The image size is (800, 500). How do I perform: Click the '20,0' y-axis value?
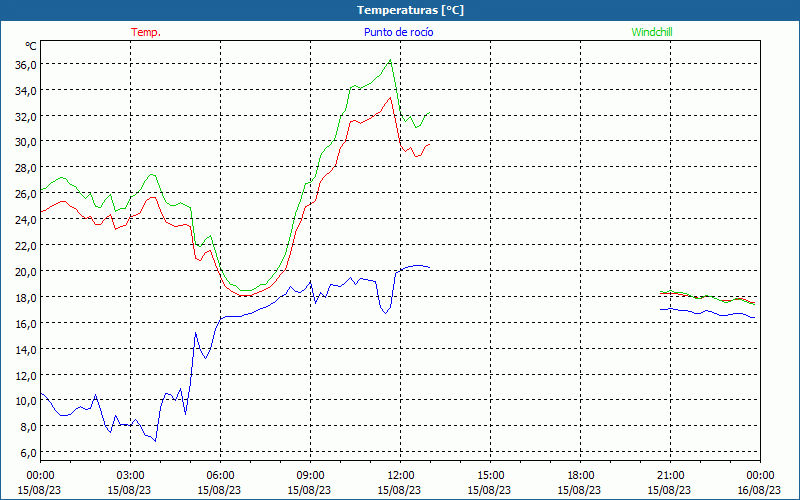[26, 271]
